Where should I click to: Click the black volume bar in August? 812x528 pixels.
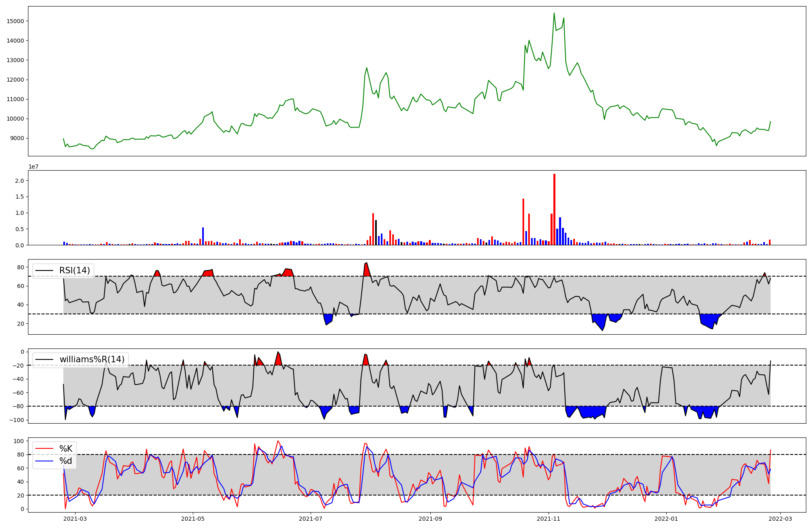coord(376,232)
